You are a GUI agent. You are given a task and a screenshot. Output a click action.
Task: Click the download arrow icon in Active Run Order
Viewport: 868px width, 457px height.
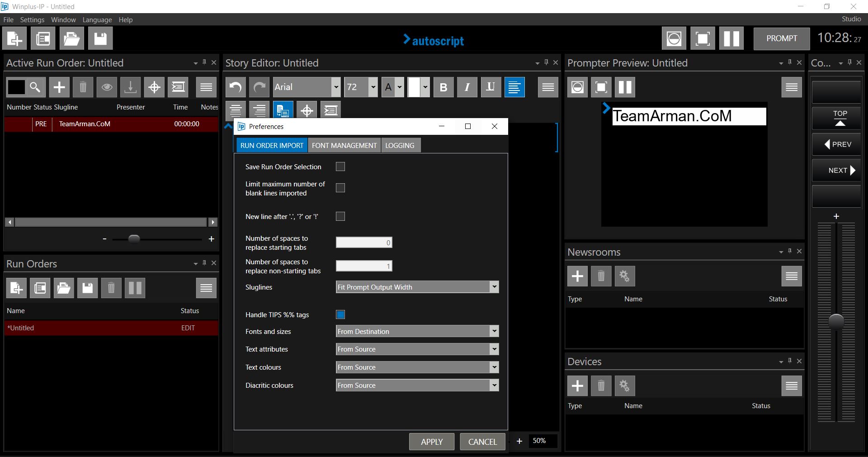pyautogui.click(x=130, y=87)
